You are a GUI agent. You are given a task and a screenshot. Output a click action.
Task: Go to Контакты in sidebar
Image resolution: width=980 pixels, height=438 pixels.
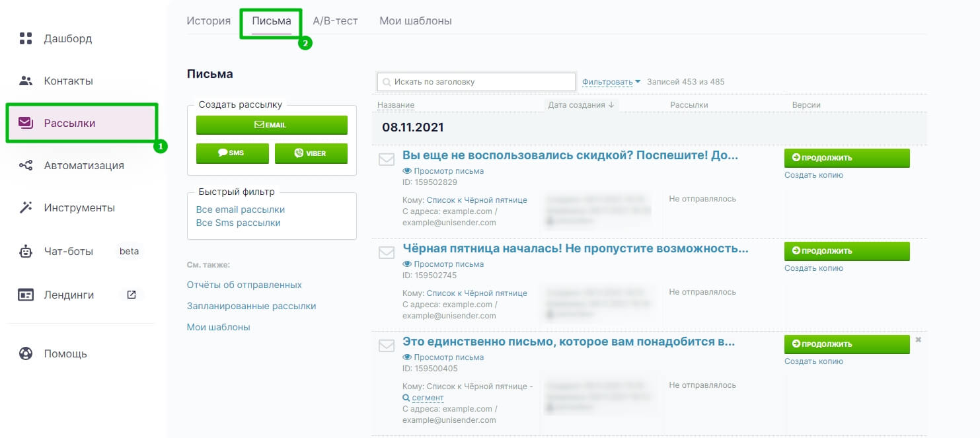tap(68, 81)
